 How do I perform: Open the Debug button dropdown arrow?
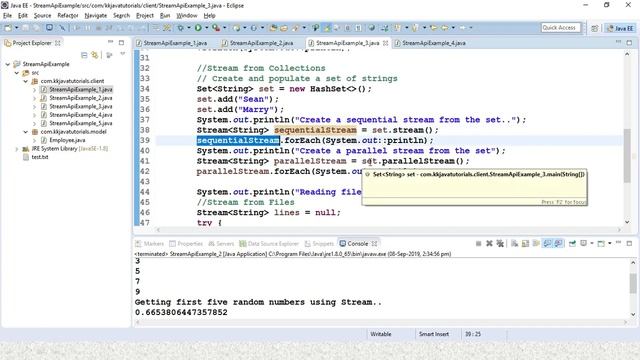tap(189, 28)
